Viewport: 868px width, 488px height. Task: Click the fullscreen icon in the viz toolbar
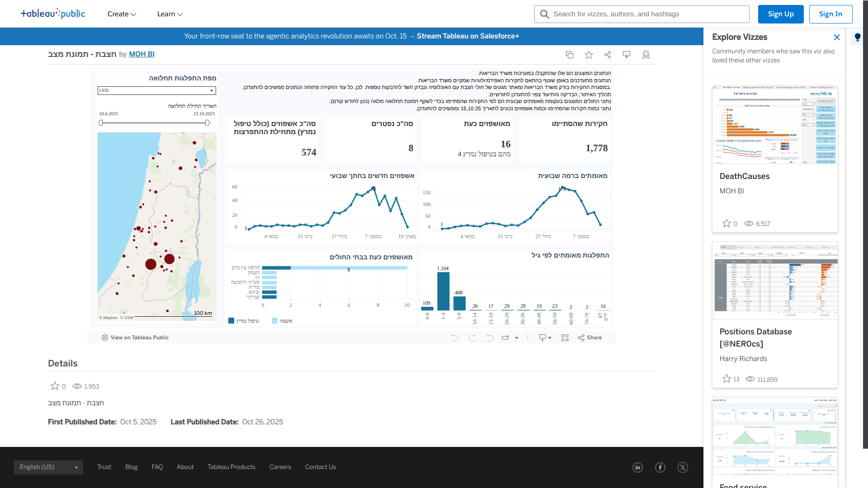[x=565, y=338]
